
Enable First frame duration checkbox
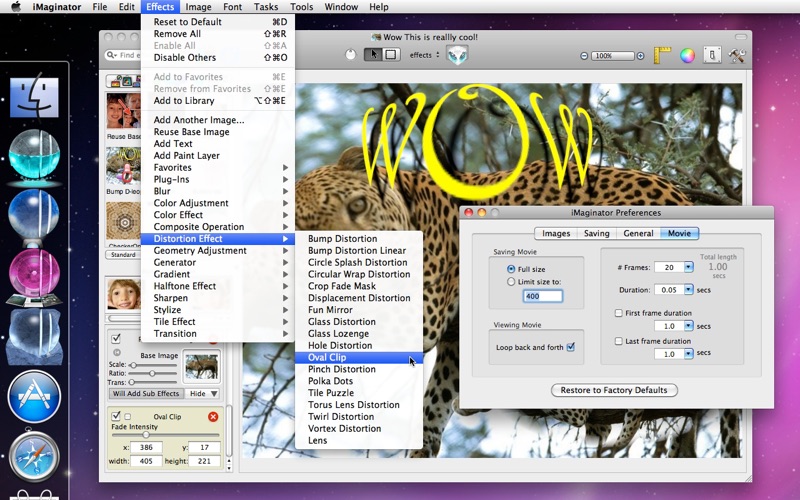(619, 313)
